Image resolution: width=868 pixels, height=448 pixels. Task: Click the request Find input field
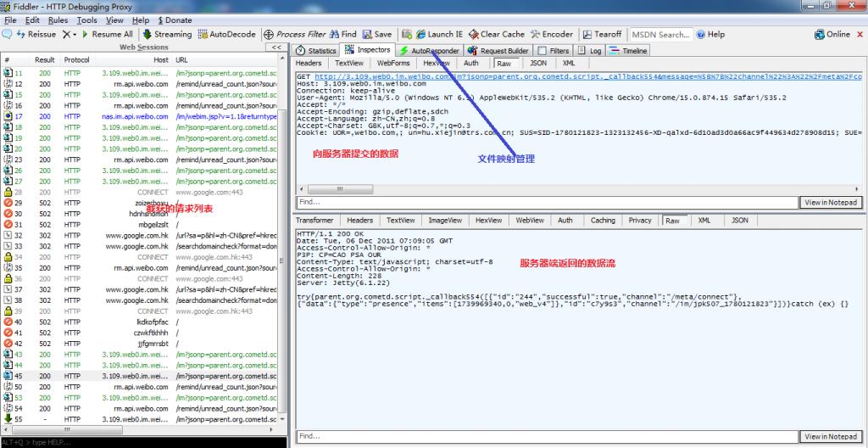(x=548, y=203)
